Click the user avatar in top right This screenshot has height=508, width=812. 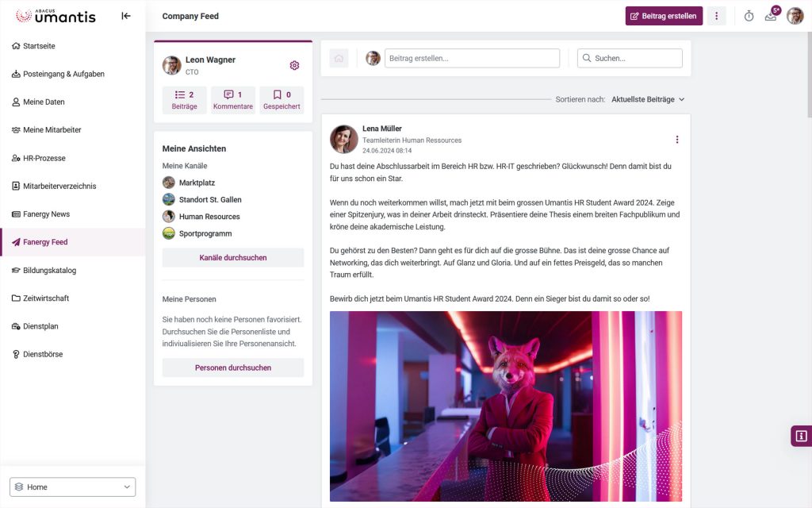pyautogui.click(x=795, y=16)
